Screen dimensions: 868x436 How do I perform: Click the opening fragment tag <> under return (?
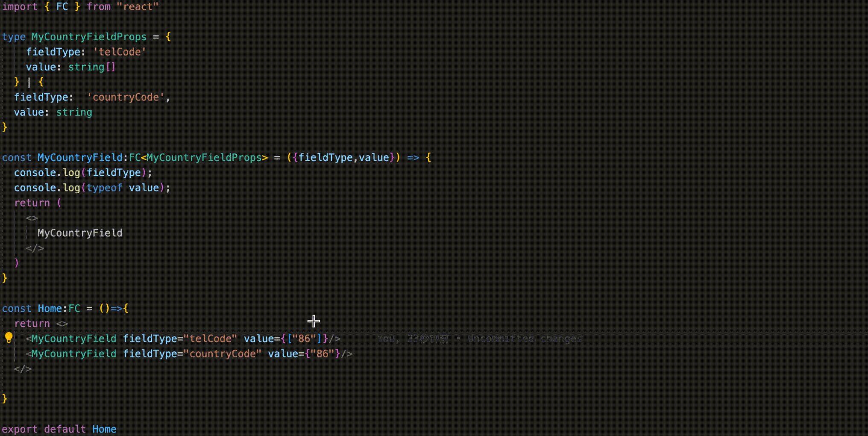32,218
